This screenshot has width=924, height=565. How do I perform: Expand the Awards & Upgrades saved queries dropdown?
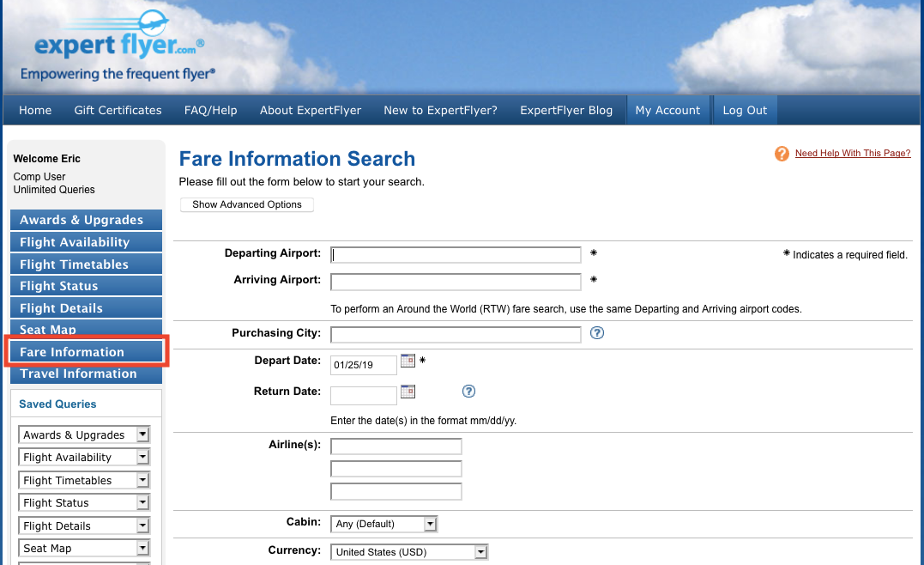(x=83, y=434)
